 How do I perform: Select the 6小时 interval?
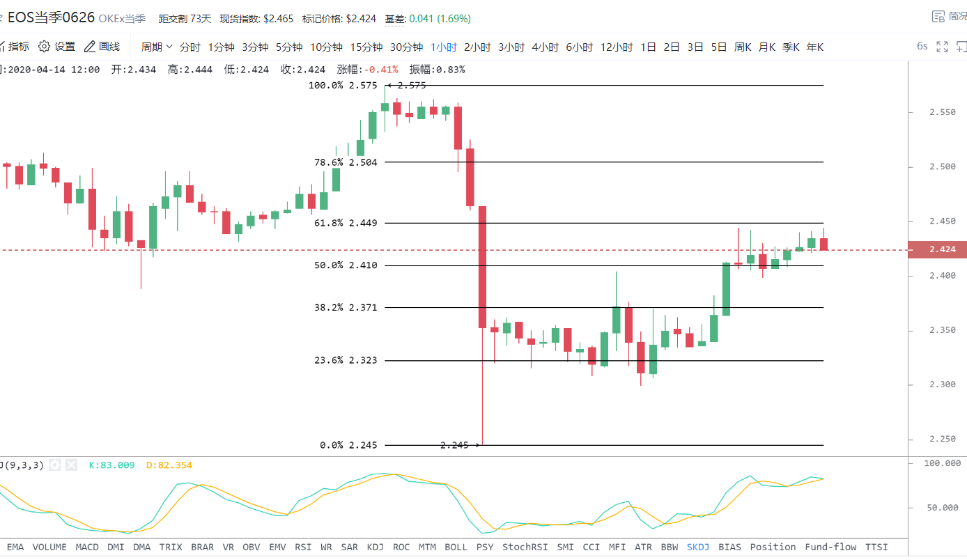tap(580, 47)
